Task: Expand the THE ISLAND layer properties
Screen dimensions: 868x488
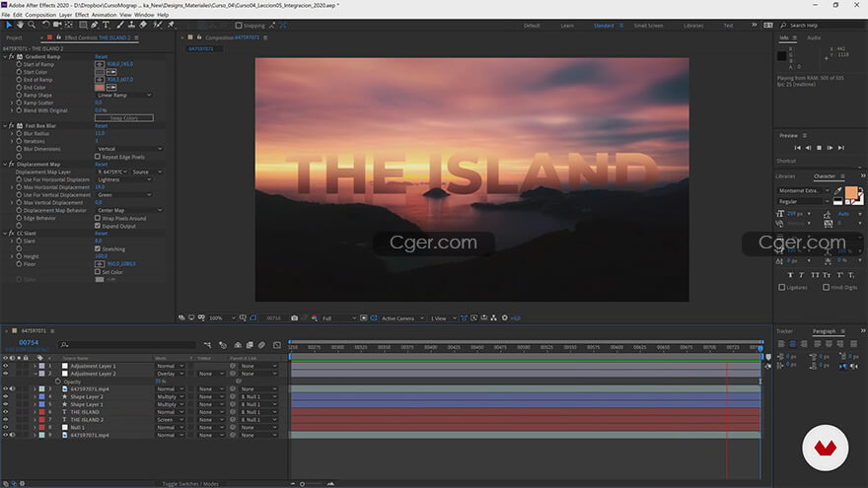Action: point(35,412)
